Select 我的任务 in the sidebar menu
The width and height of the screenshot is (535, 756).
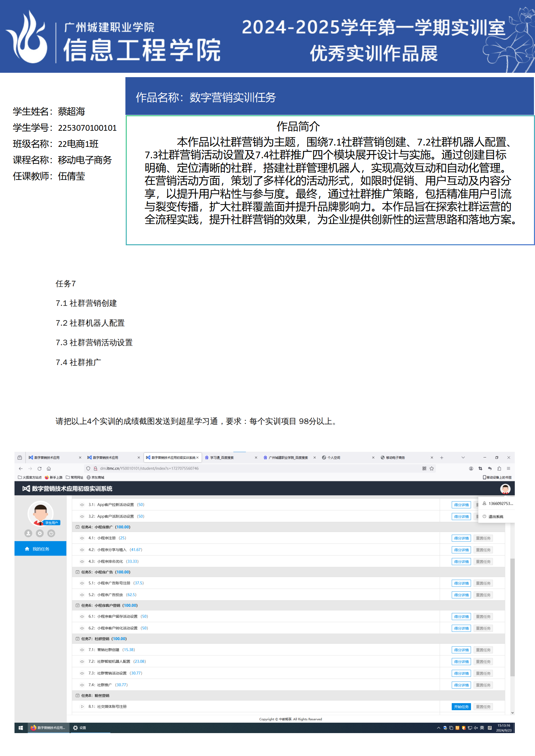tap(40, 549)
